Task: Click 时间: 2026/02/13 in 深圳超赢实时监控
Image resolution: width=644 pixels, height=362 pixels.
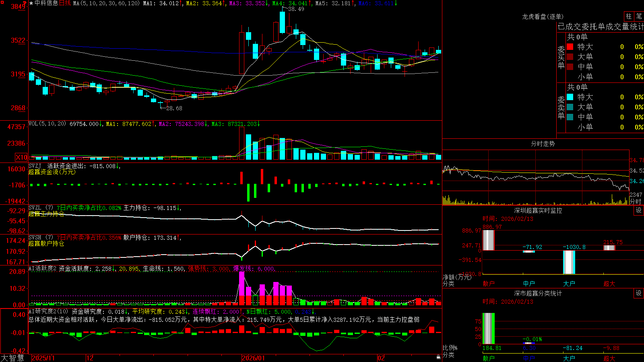Action: [x=508, y=219]
